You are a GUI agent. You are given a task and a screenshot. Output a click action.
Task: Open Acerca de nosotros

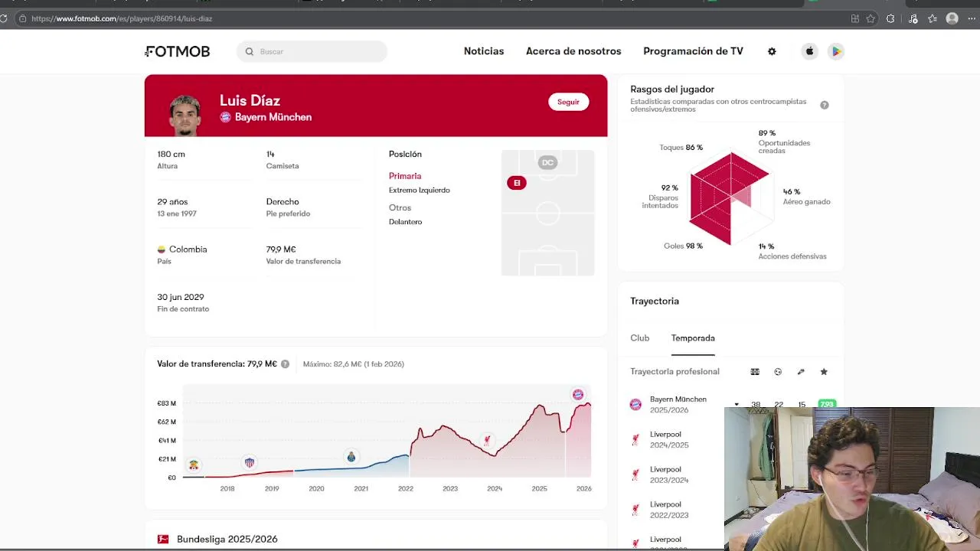point(573,51)
